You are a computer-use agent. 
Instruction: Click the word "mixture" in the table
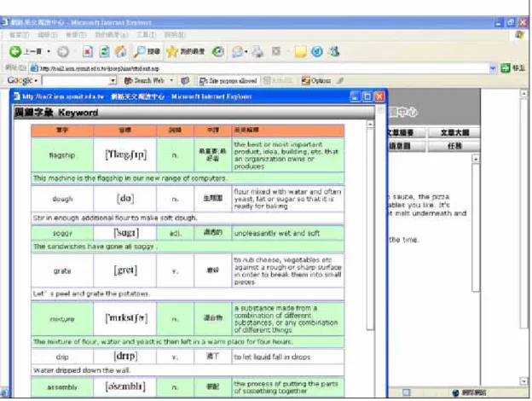click(62, 319)
